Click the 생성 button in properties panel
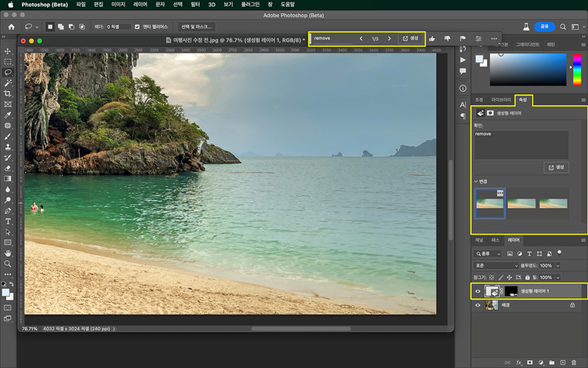588x368 pixels. pyautogui.click(x=556, y=167)
